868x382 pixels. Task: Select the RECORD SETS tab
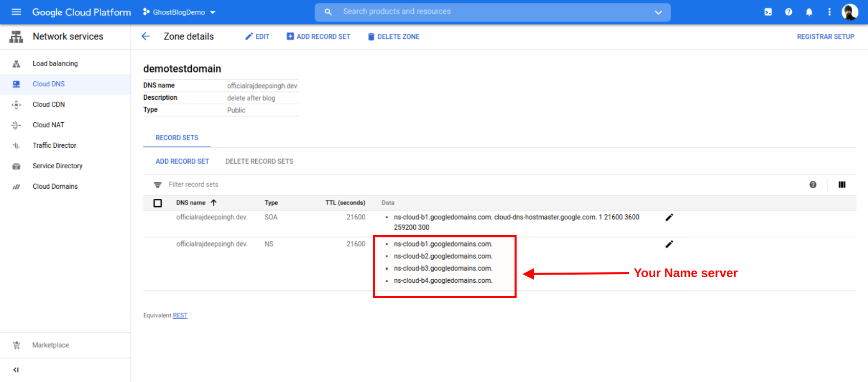point(177,138)
